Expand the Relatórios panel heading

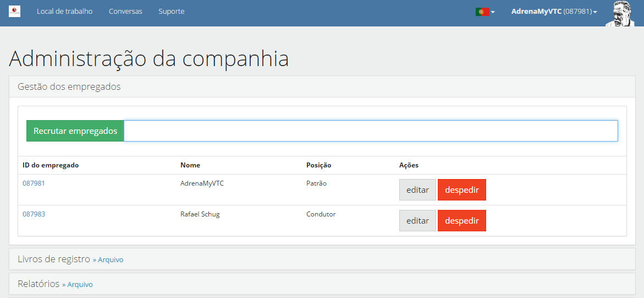coord(38,284)
